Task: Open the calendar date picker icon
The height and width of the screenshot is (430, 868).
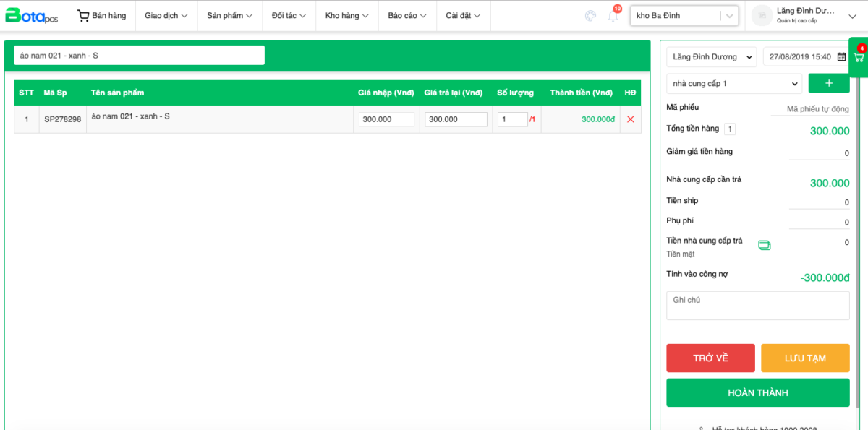Action: (841, 57)
